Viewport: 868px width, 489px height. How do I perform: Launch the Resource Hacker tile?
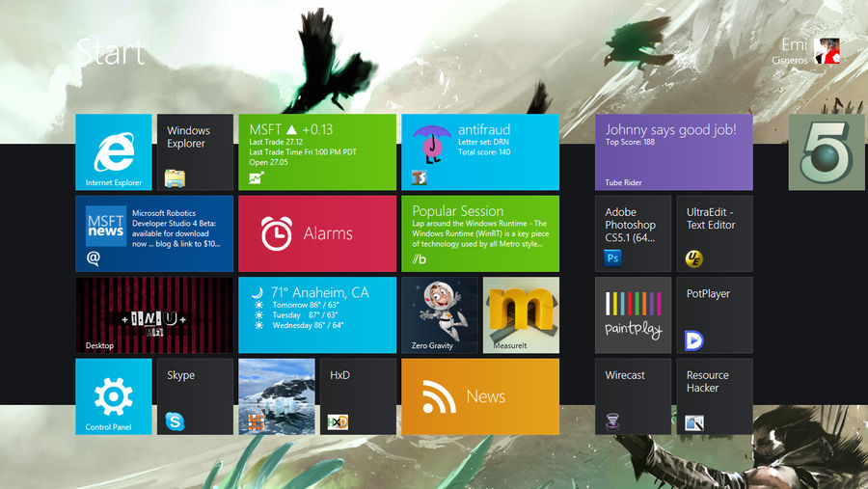coord(715,396)
